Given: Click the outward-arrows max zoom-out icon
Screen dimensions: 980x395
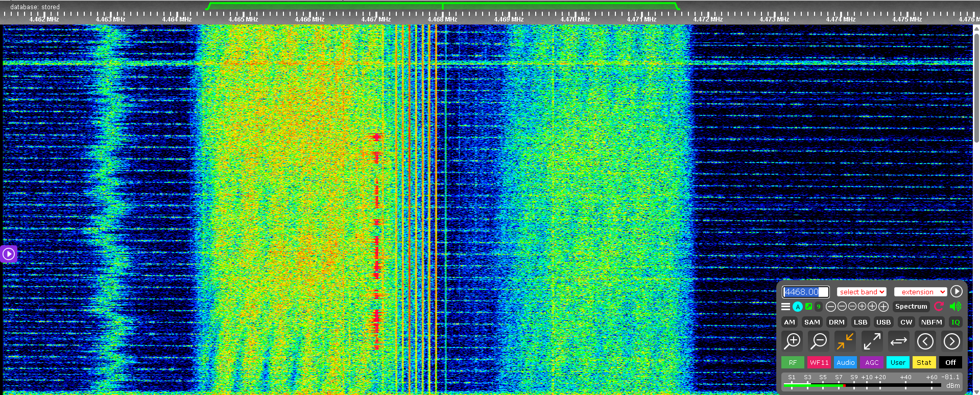Looking at the screenshot, I should pos(872,341).
